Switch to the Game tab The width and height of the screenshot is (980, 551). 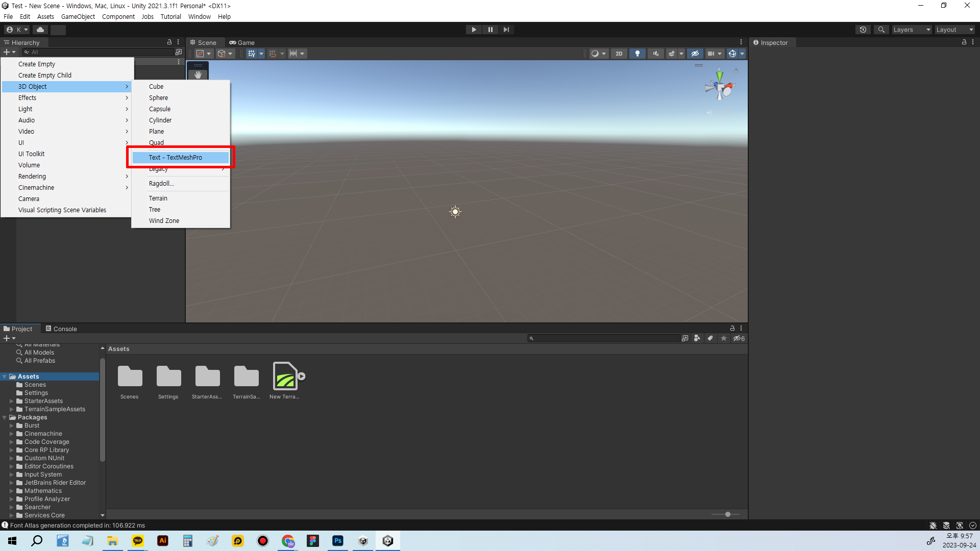[242, 42]
